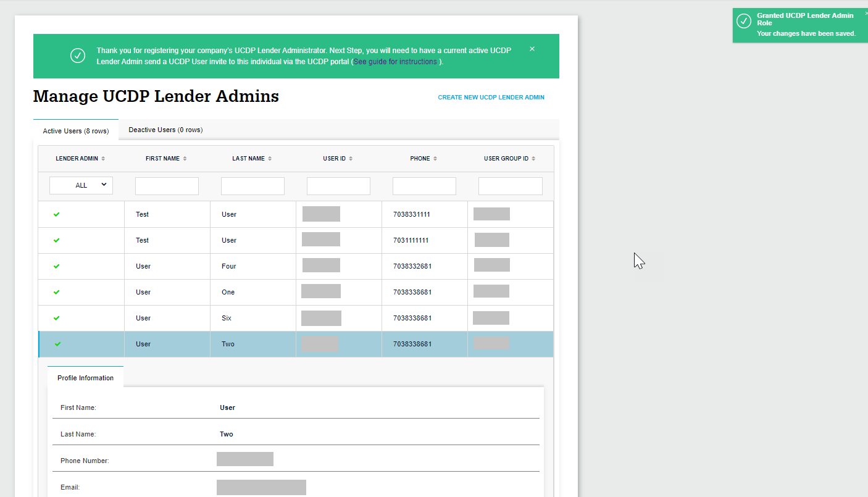Sort the USER GROUP ID column
Viewport: 868px width, 497px height.
click(535, 158)
